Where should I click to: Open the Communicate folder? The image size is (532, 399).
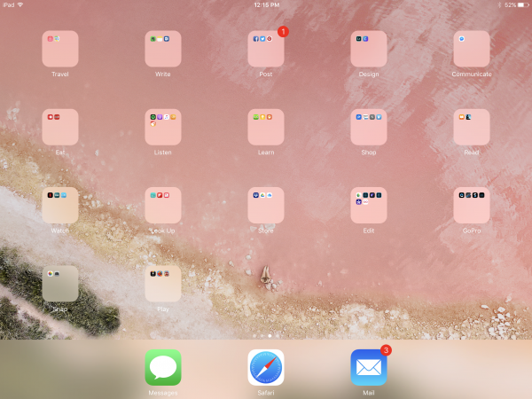(x=472, y=49)
